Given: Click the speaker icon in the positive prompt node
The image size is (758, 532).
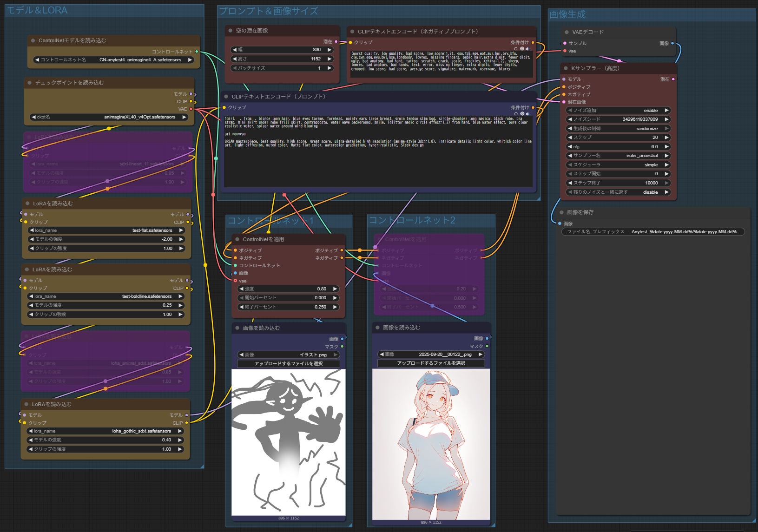Looking at the screenshot, I should 527,114.
